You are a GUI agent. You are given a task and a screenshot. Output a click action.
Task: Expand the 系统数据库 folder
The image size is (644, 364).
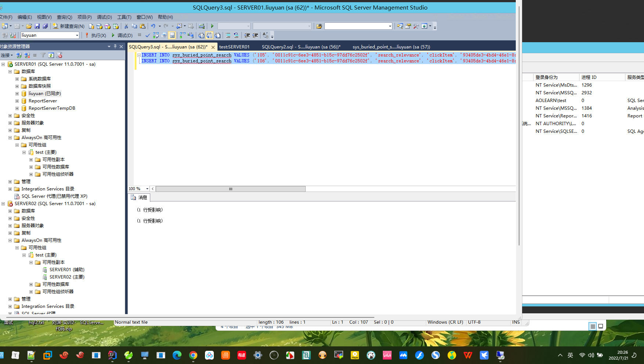pyautogui.click(x=17, y=79)
